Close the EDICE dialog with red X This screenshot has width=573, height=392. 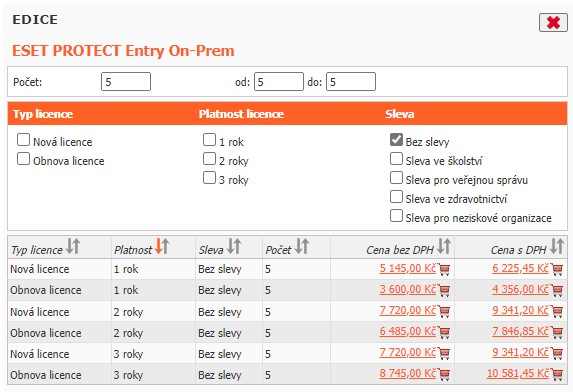click(x=553, y=23)
